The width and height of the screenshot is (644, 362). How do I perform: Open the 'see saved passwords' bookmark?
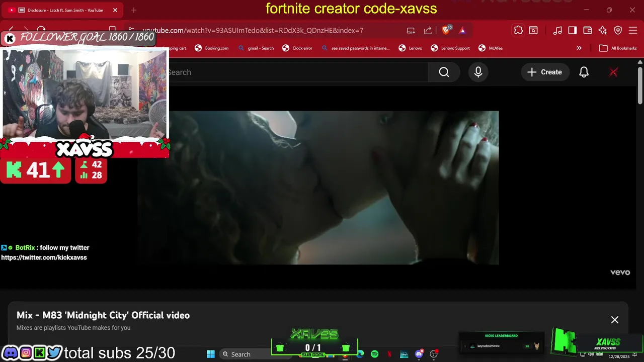356,48
